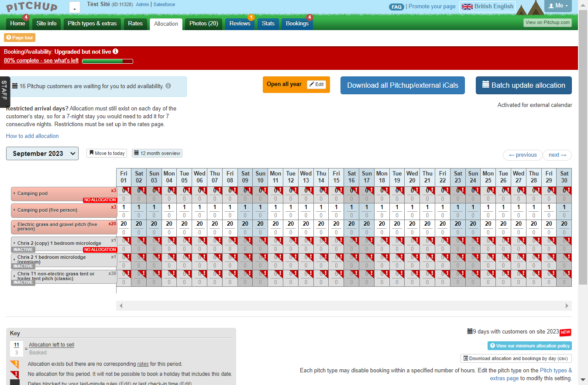Click info icon next to Upgraded but not live
Image resolution: width=588 pixels, height=385 pixels.
[x=116, y=52]
